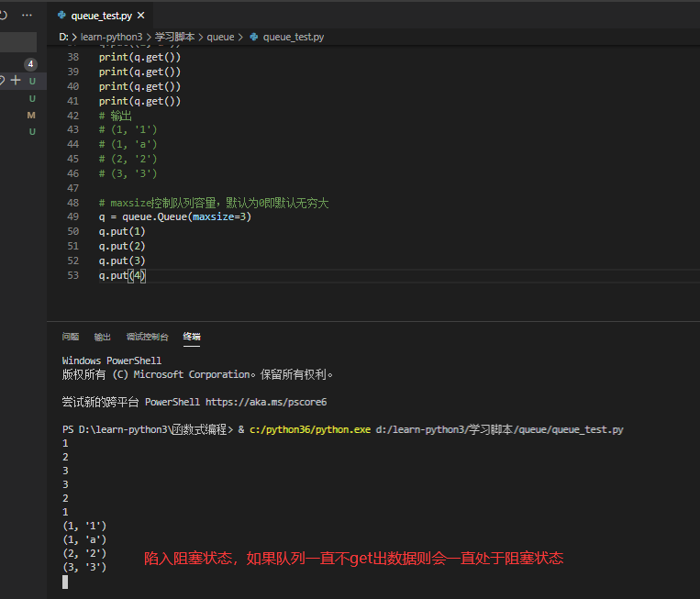Select the queue_test.py editor tab
This screenshot has height=599, width=700.
pyautogui.click(x=100, y=16)
